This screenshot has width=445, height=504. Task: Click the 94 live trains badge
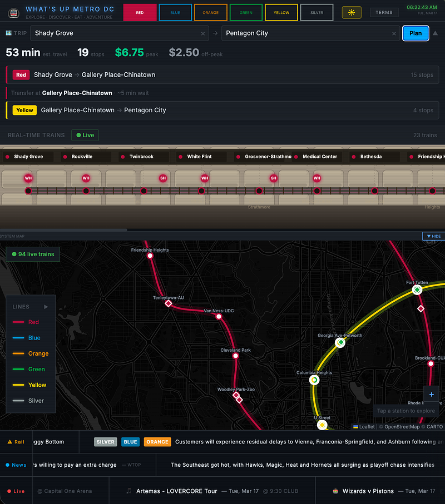[x=33, y=255]
